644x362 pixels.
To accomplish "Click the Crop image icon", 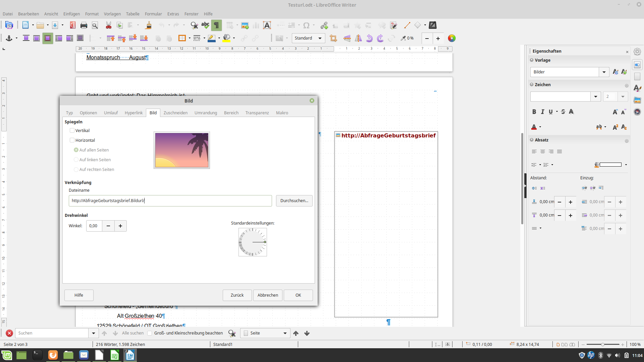I will [x=333, y=38].
